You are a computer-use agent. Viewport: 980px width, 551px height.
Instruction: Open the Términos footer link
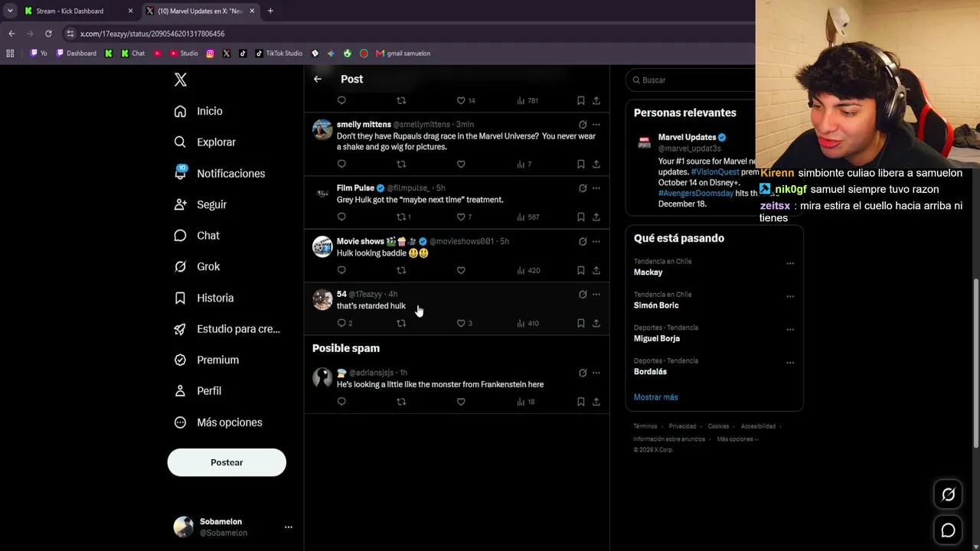pos(645,426)
